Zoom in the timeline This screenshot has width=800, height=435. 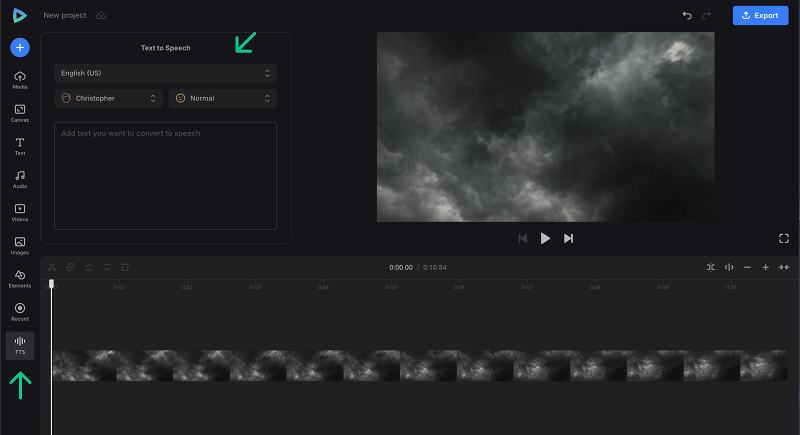point(765,267)
